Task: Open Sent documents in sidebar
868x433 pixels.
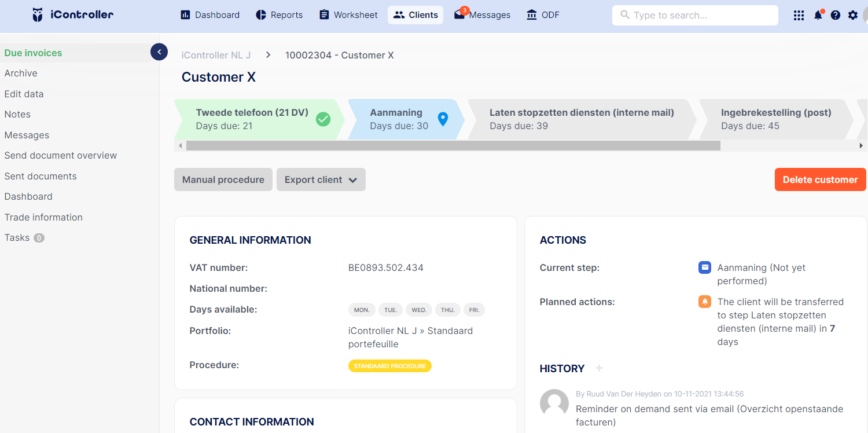Action: [x=41, y=176]
